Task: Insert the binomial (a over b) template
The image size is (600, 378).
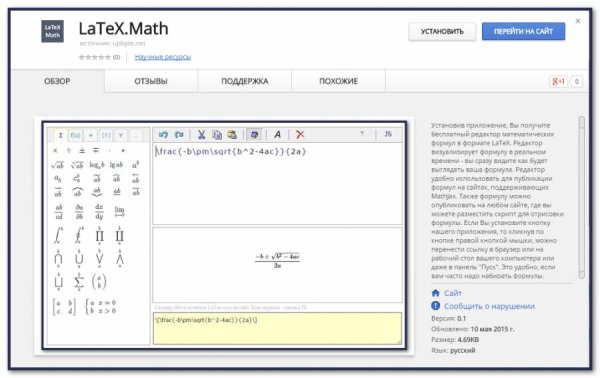Action: (x=99, y=282)
